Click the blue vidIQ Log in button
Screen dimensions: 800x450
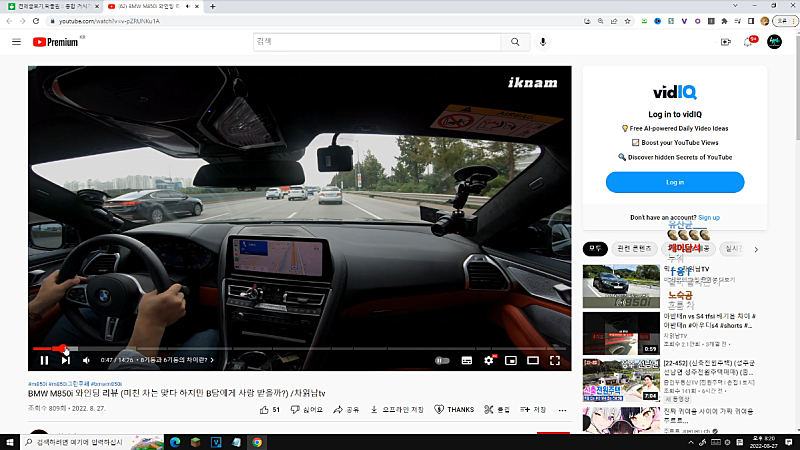coord(675,182)
